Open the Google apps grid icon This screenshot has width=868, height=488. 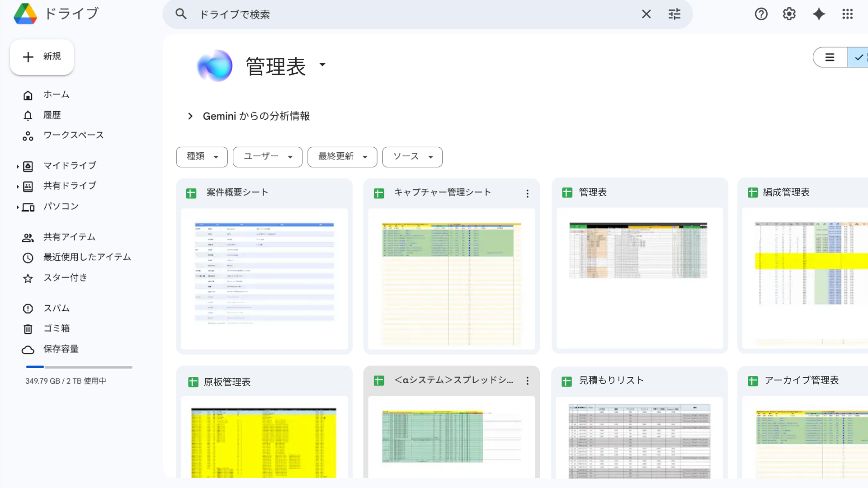847,14
